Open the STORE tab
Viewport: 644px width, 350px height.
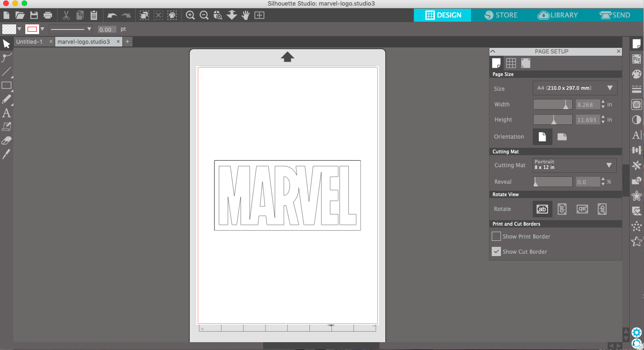(501, 15)
